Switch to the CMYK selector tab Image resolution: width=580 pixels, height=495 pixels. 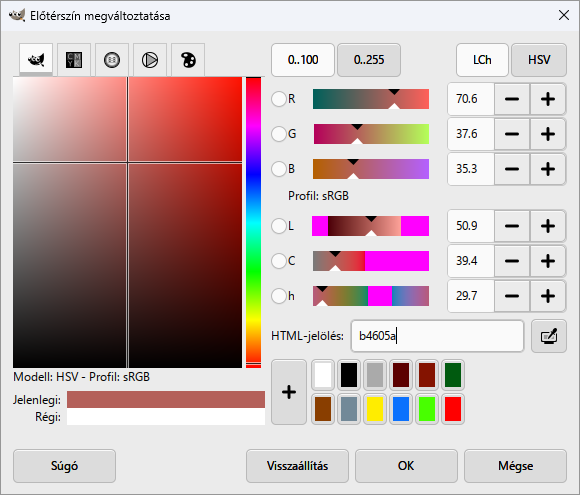click(x=74, y=60)
